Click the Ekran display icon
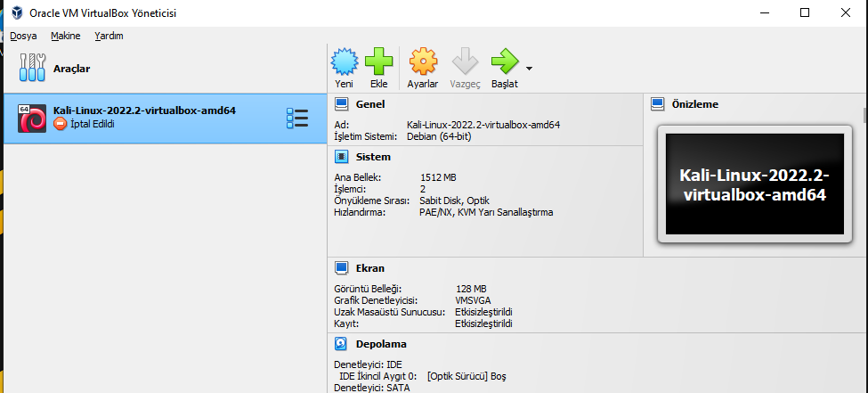Screen dimensions: 868x393 342,268
